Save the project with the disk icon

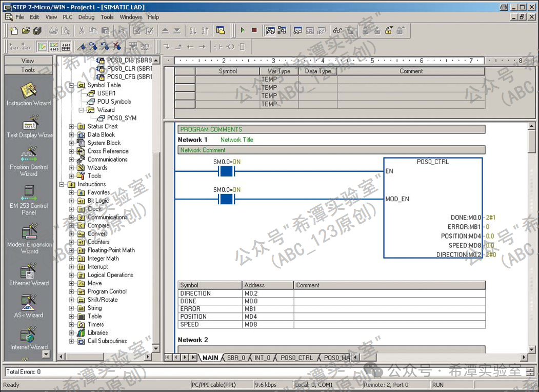pyautogui.click(x=37, y=31)
